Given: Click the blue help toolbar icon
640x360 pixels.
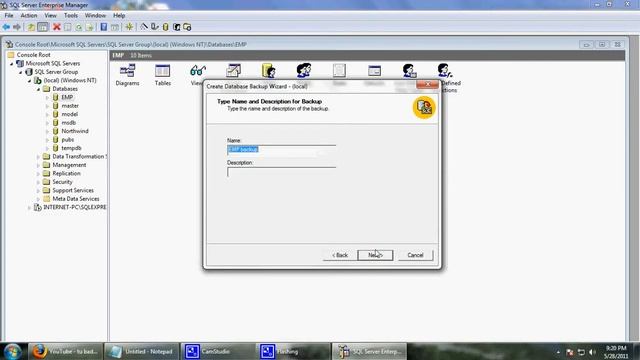Looking at the screenshot, I should [104, 27].
